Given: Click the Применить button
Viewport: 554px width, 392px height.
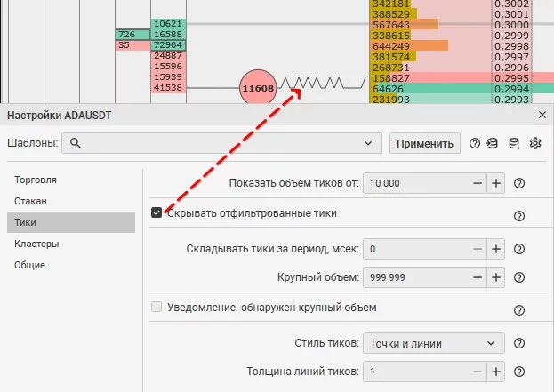Looking at the screenshot, I should pos(425,143).
